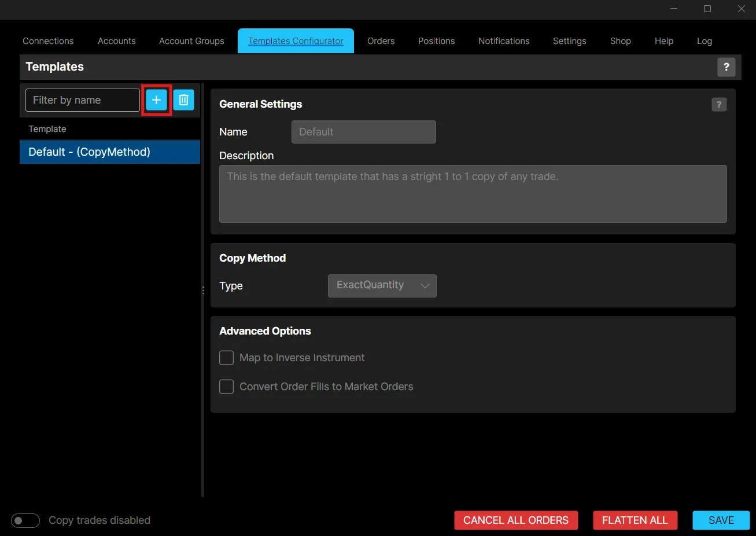Open the Help tab
Screen dimensions: 756x536
click(664, 41)
